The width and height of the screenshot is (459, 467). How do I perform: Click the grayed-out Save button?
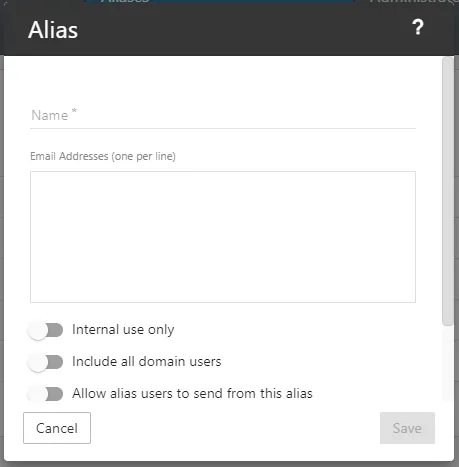click(407, 428)
